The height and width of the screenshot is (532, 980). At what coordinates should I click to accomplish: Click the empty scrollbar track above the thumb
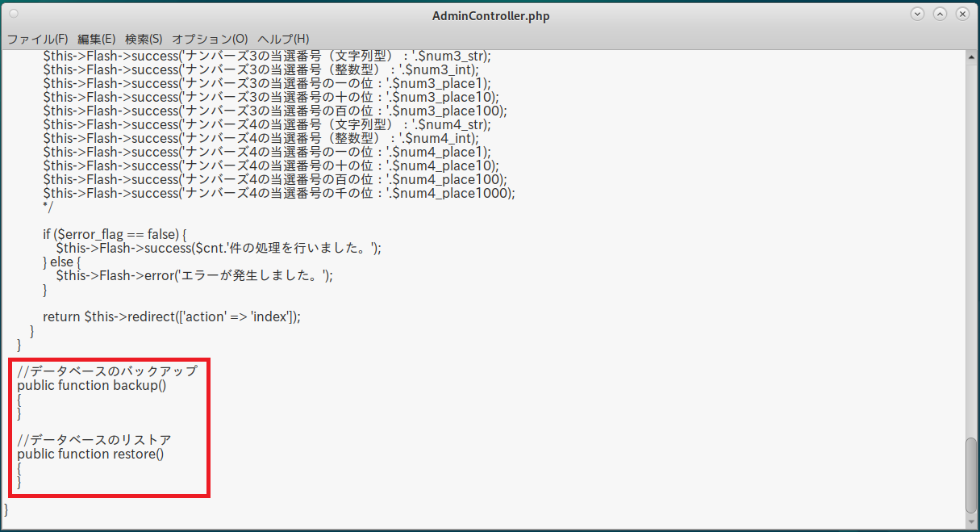click(x=970, y=242)
